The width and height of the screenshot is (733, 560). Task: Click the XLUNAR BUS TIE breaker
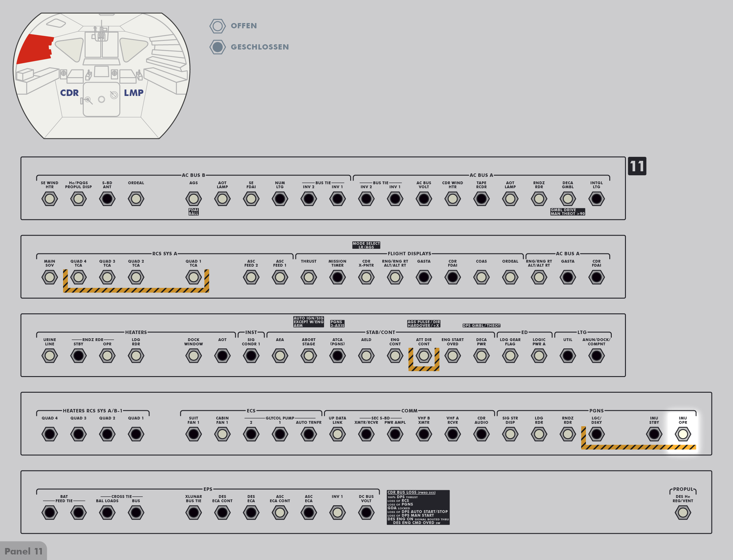194,512
